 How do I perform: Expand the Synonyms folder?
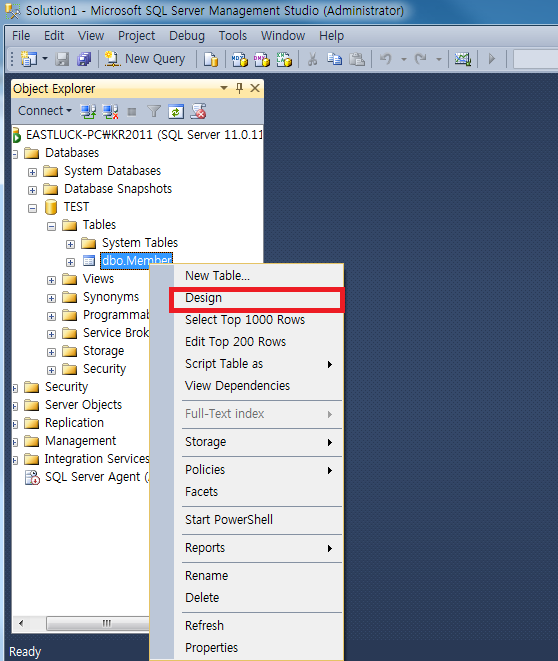(x=51, y=299)
